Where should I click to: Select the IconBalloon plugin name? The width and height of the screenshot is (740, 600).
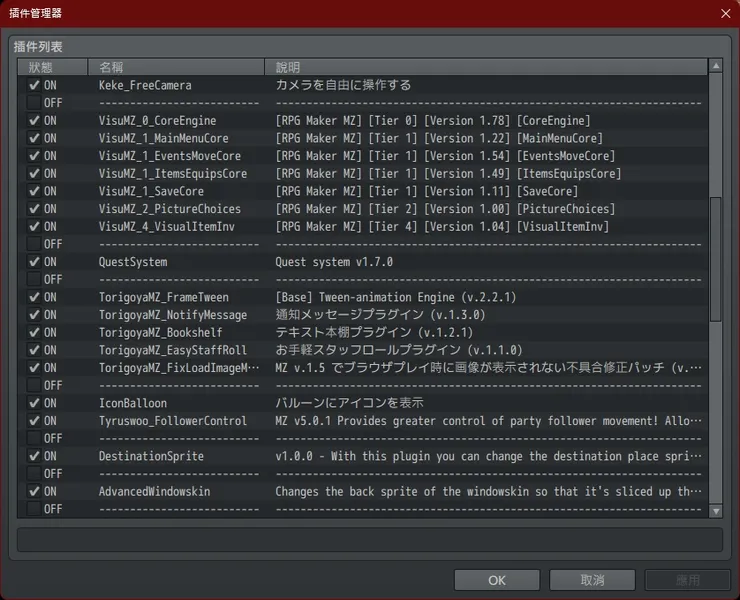tap(133, 403)
